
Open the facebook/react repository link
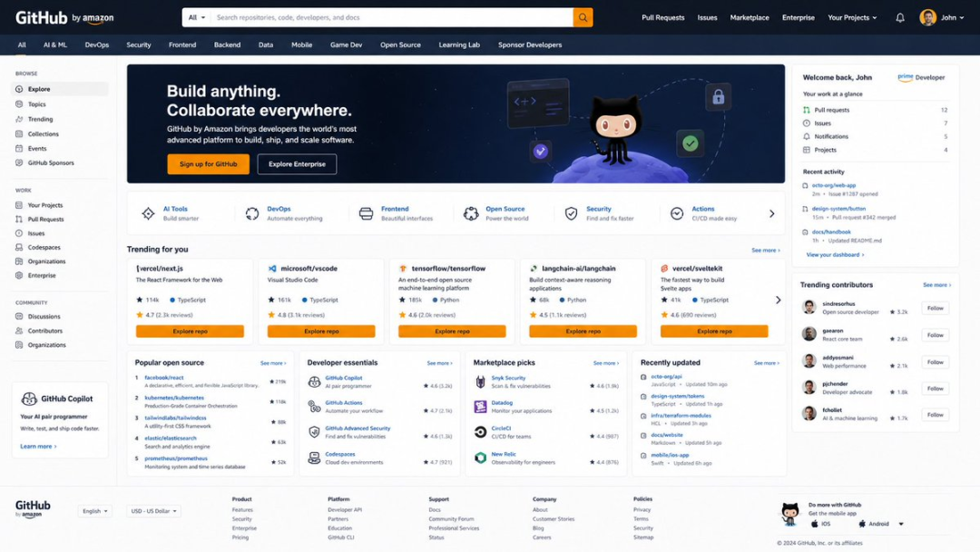point(163,378)
